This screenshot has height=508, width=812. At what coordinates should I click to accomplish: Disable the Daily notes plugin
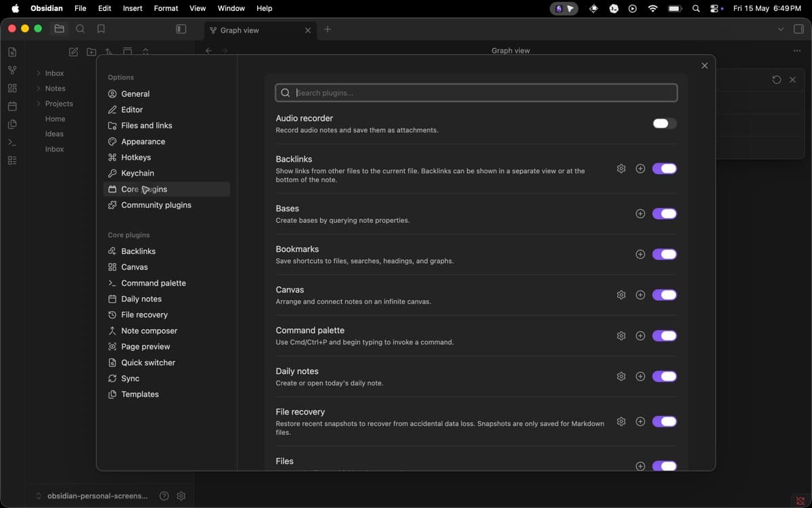tap(664, 376)
